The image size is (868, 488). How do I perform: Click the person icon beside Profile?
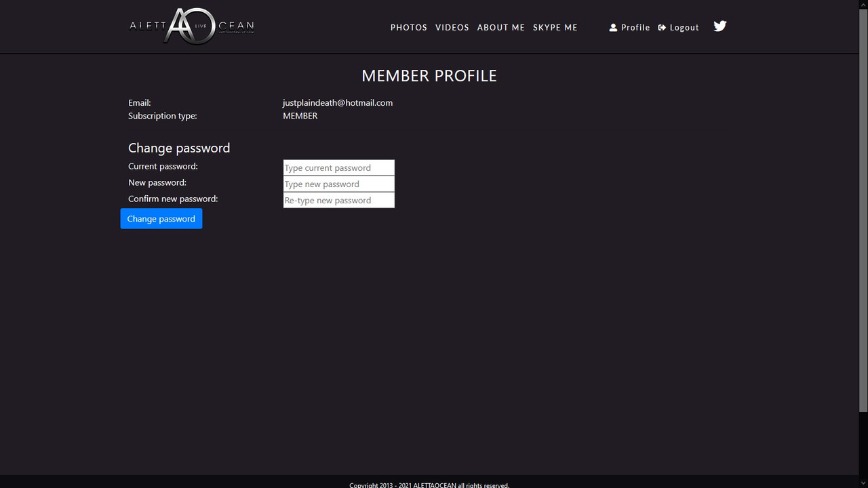click(x=613, y=28)
